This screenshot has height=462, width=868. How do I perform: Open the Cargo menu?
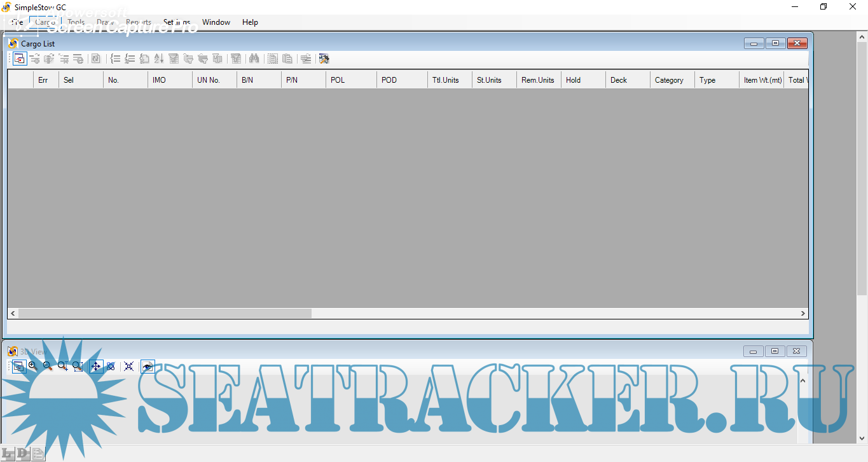[45, 22]
